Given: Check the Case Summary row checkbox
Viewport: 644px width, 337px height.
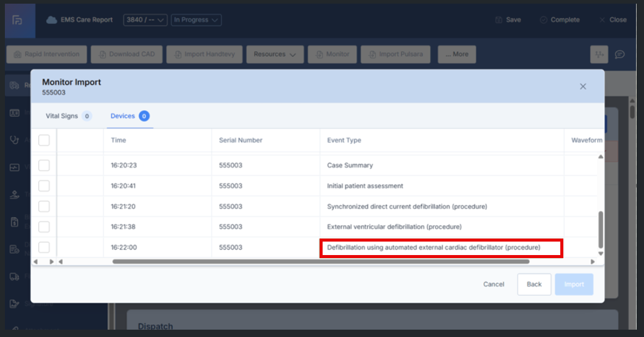Looking at the screenshot, I should coord(44,165).
